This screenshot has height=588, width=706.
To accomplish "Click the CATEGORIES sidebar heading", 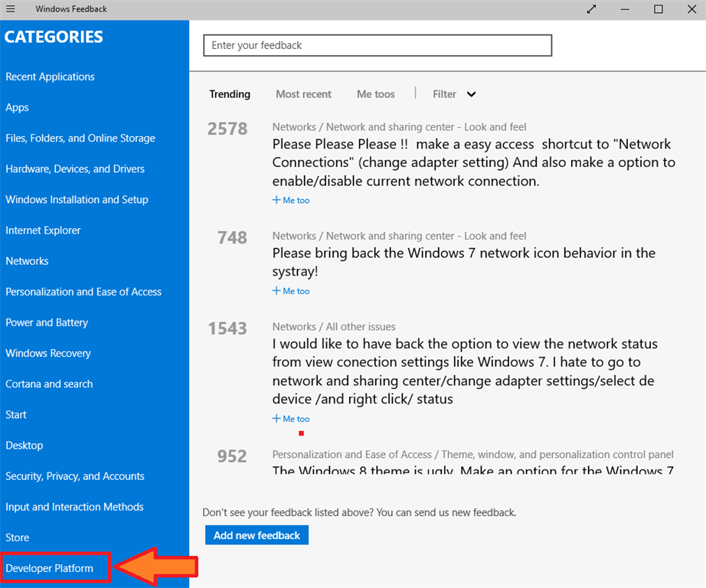I will 54,37.
